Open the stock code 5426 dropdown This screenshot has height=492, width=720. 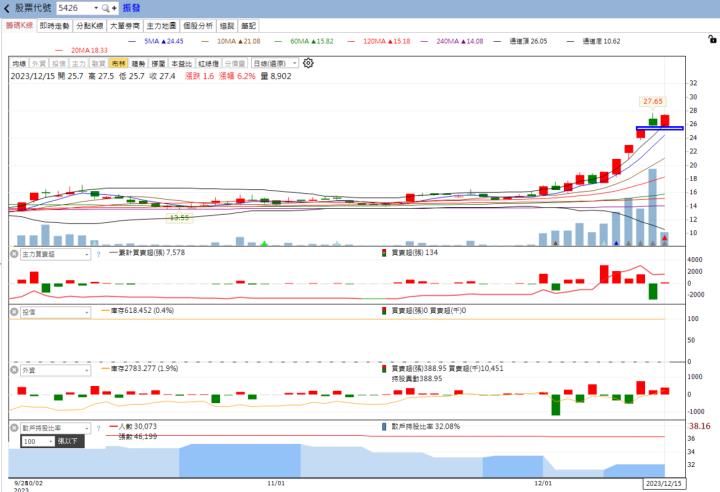pos(96,8)
